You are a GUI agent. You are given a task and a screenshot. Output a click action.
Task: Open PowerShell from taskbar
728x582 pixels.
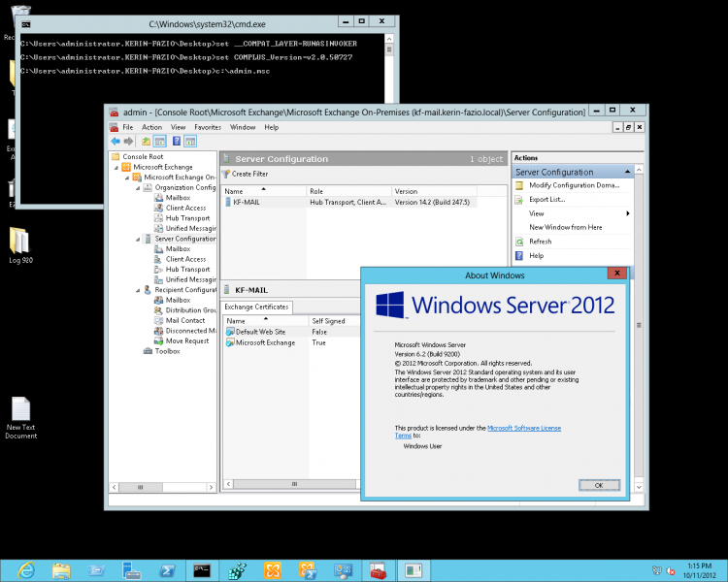167,570
